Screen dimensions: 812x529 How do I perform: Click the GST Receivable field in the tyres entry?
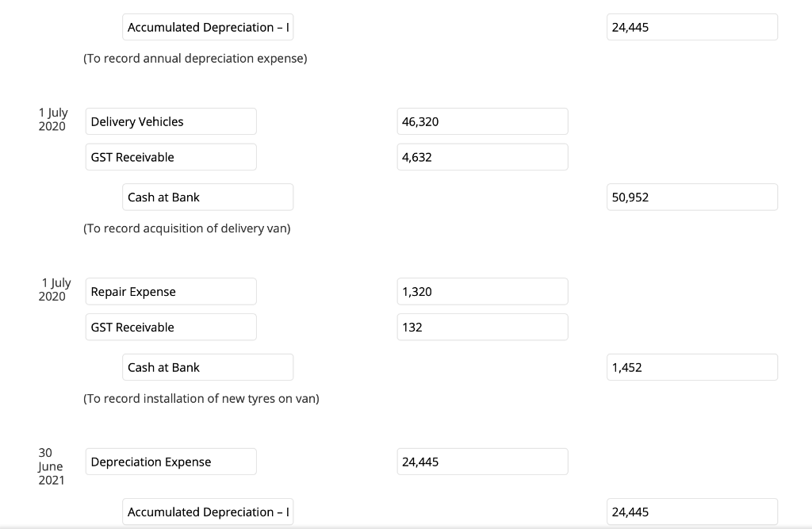tap(170, 327)
